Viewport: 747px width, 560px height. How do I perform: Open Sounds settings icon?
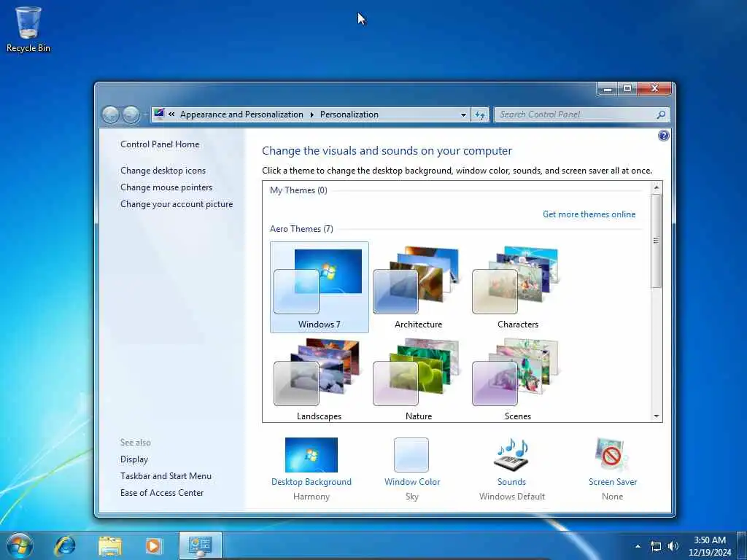click(x=511, y=454)
